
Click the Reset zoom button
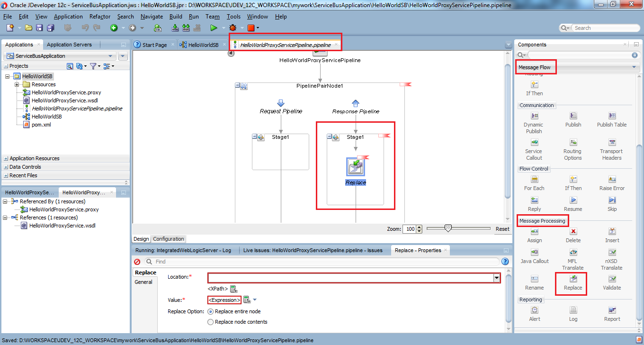point(502,229)
